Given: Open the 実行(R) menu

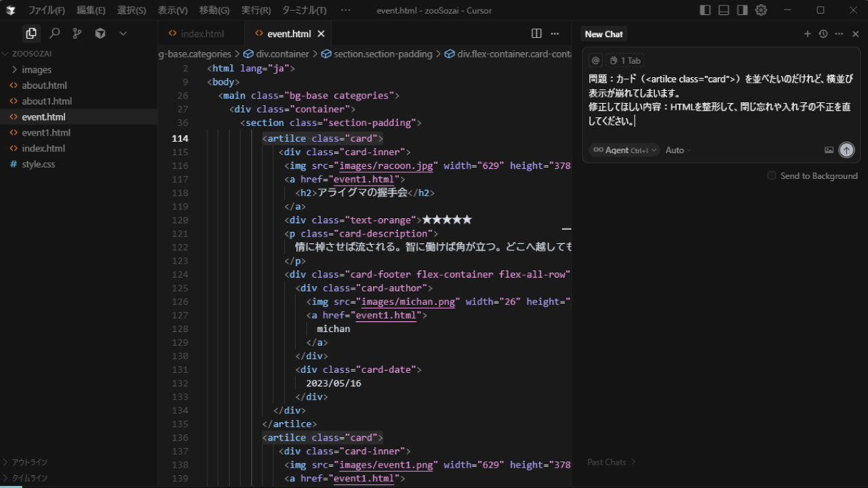Looking at the screenshot, I should point(256,10).
